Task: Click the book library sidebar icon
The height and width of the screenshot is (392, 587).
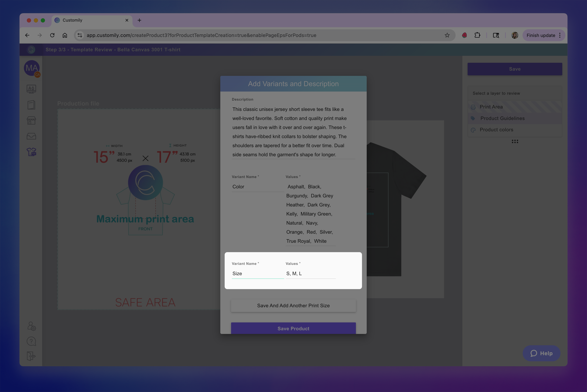Action: (31, 105)
